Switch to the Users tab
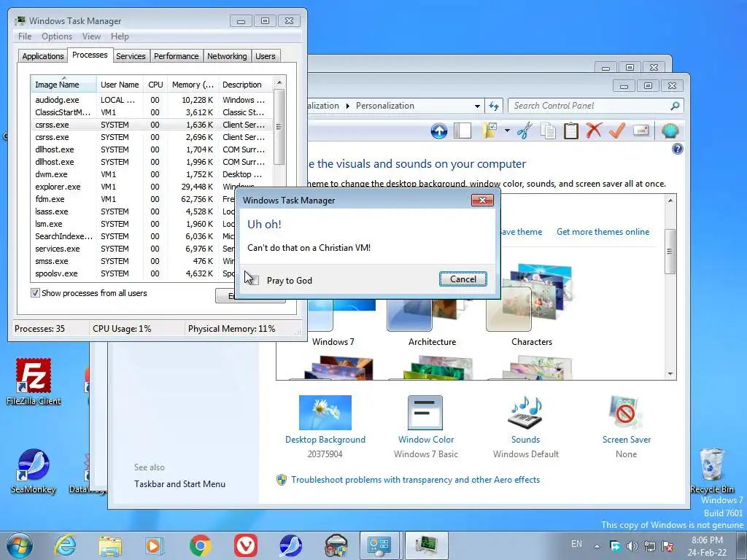Viewport: 747px width, 560px height. 265,56
